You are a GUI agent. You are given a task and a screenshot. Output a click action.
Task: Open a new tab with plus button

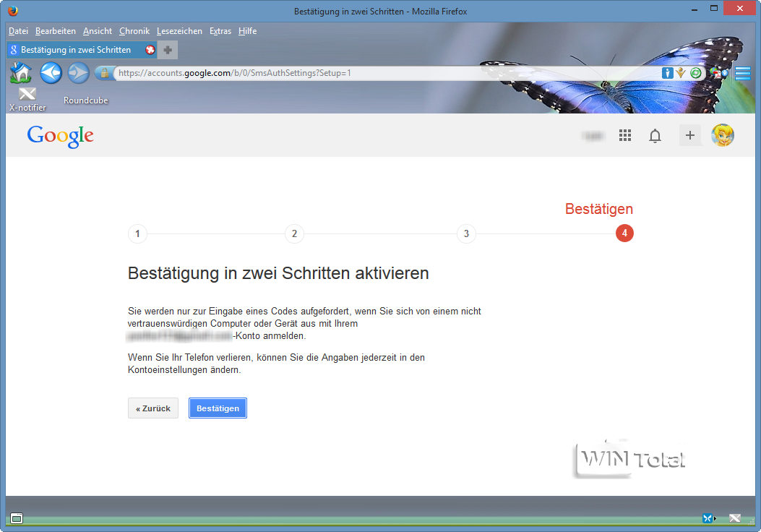[168, 50]
